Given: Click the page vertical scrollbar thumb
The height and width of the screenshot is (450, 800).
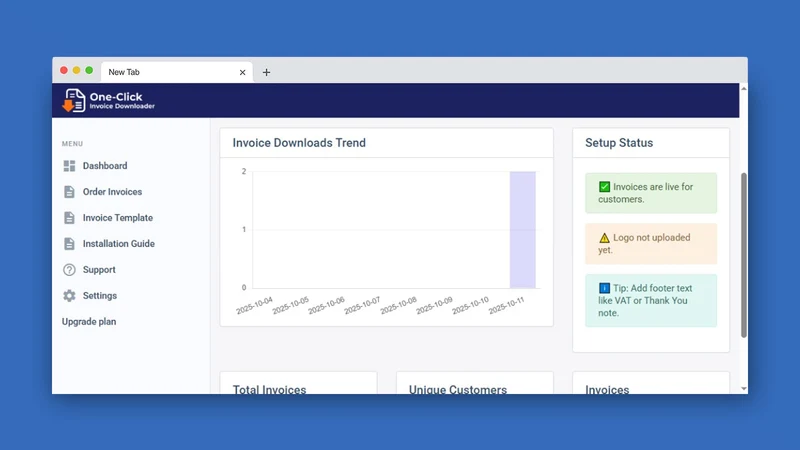Looking at the screenshot, I should coord(744,255).
